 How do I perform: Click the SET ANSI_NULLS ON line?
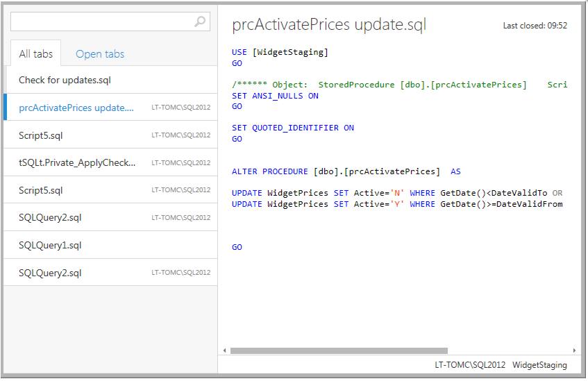(x=275, y=96)
